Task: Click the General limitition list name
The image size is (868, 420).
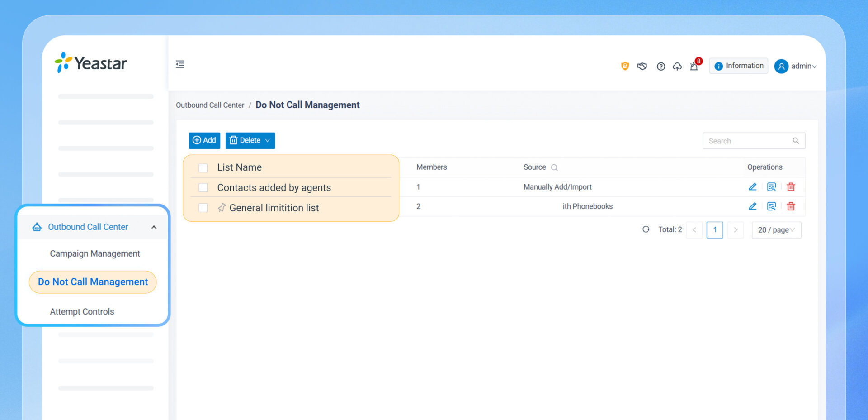Action: pos(274,208)
